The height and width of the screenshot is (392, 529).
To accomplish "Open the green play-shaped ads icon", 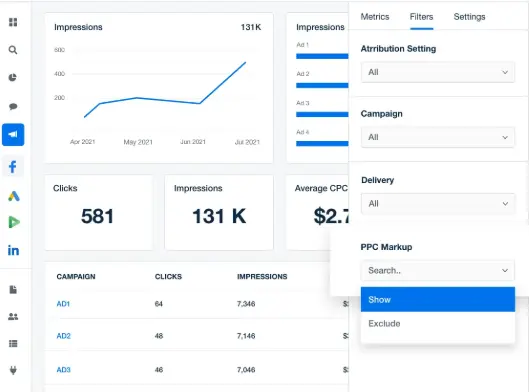I will [x=13, y=222].
